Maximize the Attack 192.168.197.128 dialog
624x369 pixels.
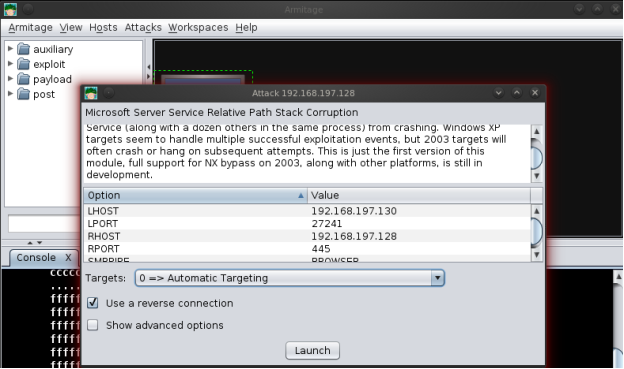pyautogui.click(x=517, y=93)
